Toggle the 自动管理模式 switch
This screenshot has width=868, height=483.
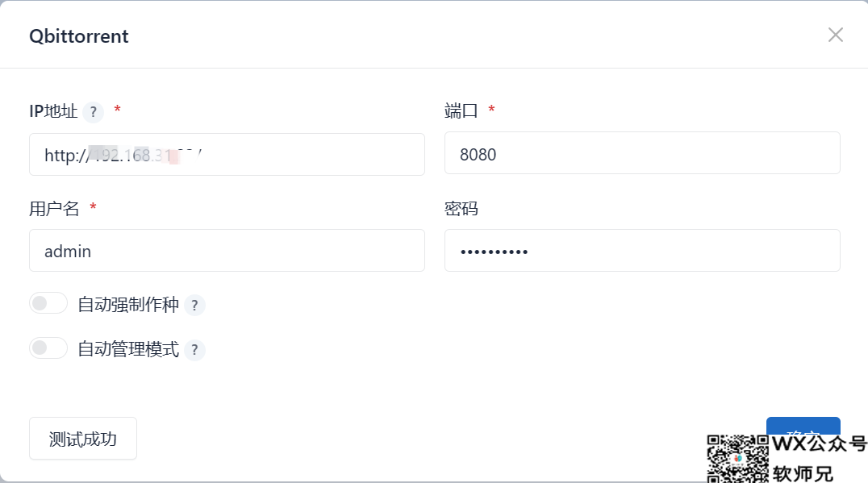48,348
